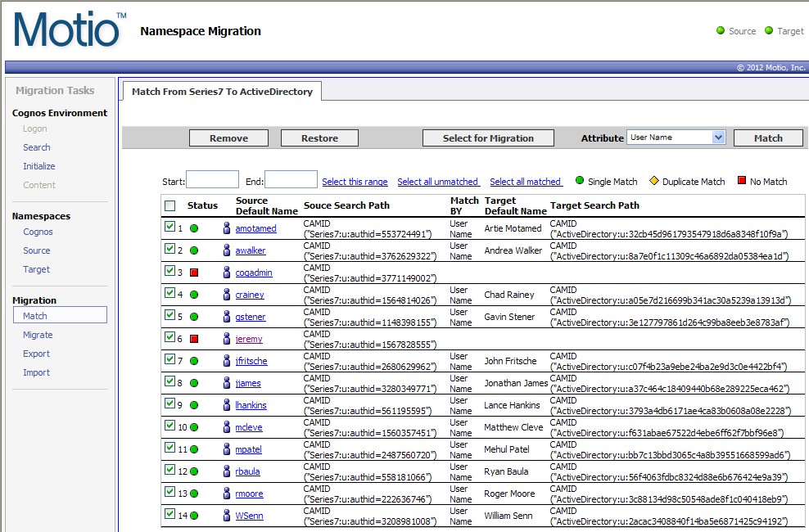Viewport: 809px width, 532px height.
Task: Open Import in the Migration section
Action: point(36,372)
